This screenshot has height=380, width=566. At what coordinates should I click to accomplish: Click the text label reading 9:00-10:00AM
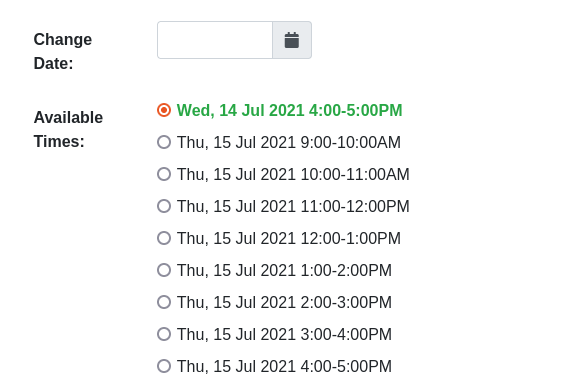(351, 142)
